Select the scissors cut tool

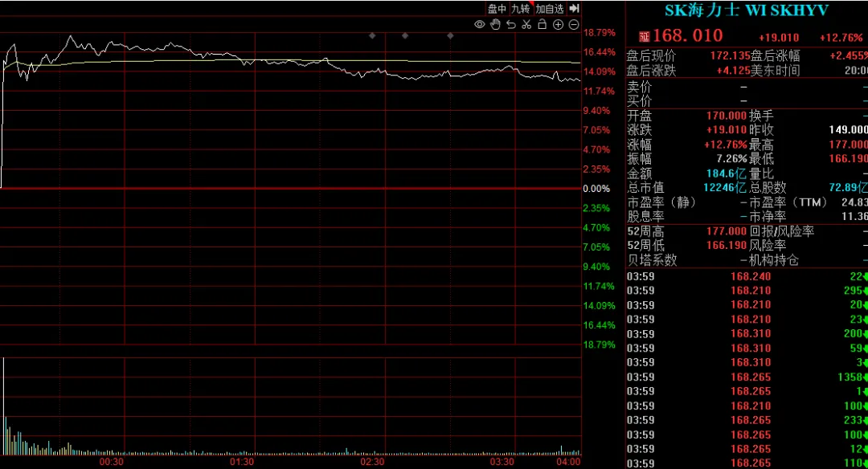526,24
